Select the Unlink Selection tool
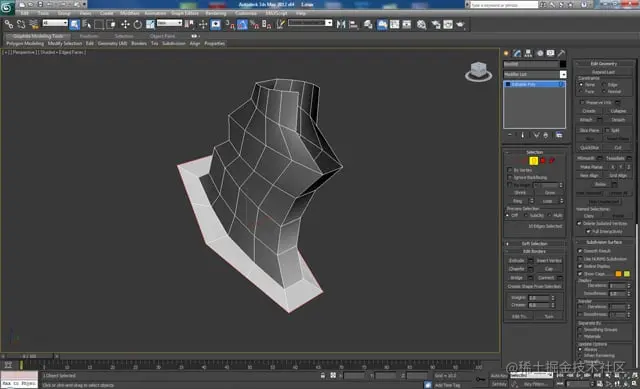This screenshot has width=640, height=389. point(21,24)
